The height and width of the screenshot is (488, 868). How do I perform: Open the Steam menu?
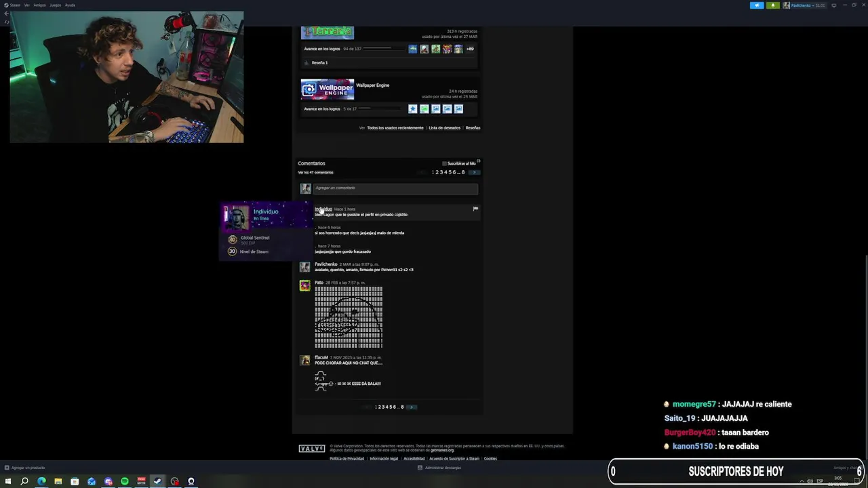tap(14, 5)
